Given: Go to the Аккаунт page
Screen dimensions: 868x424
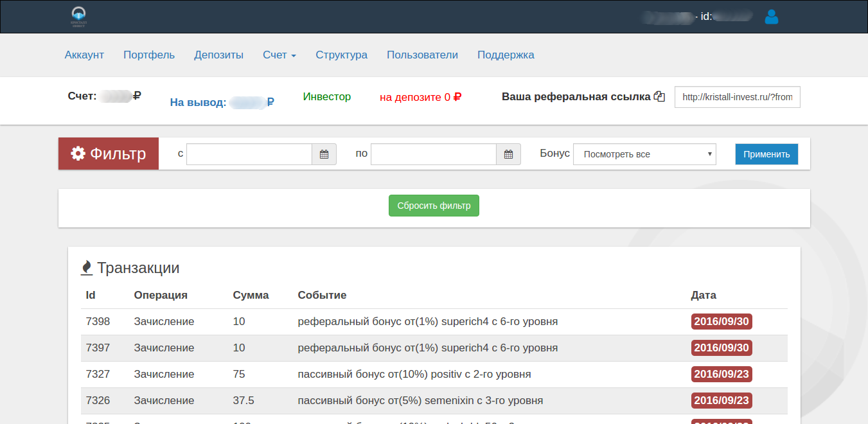Looking at the screenshot, I should (84, 55).
